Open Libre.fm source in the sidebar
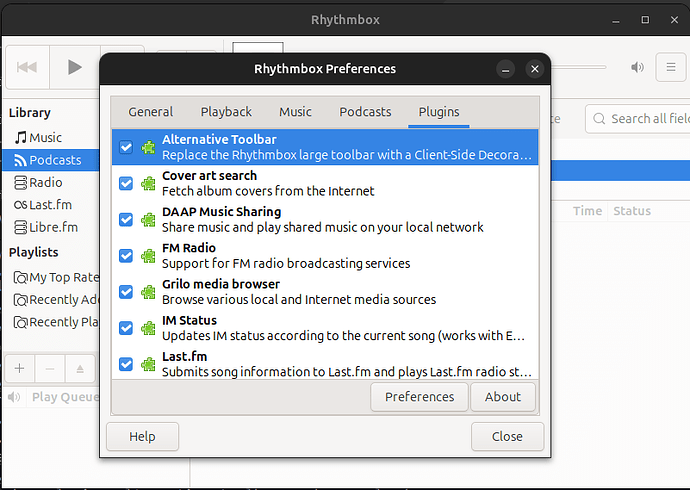The image size is (690, 490). pos(52,227)
